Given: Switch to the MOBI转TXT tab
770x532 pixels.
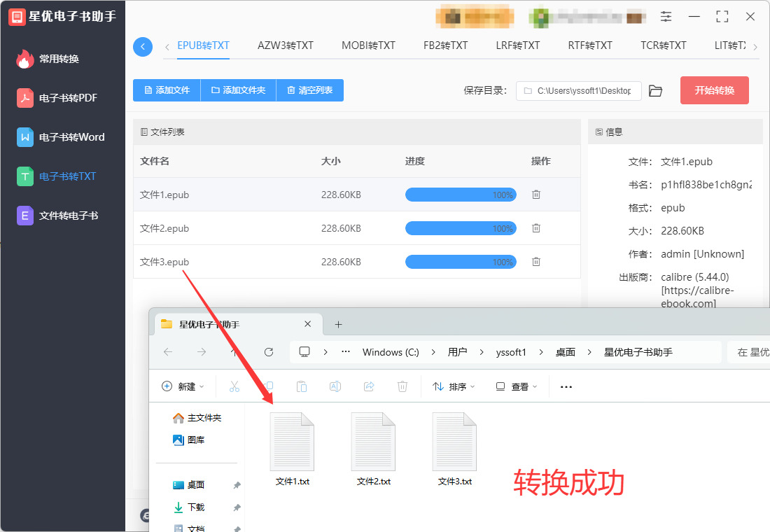Looking at the screenshot, I should (368, 45).
